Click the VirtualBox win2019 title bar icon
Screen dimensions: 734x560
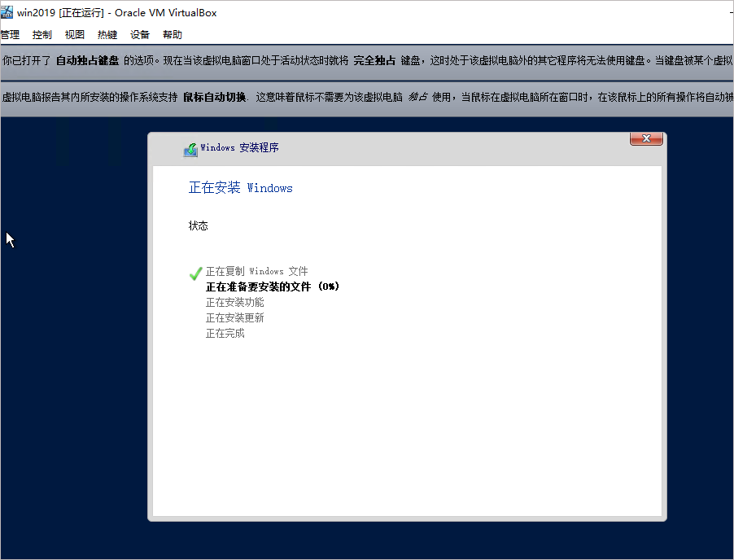point(7,12)
